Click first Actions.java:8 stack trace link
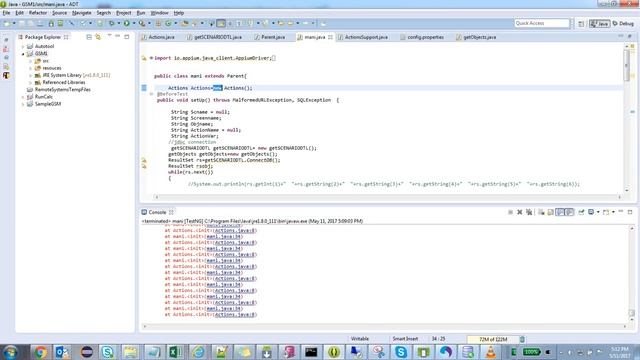 [235, 231]
